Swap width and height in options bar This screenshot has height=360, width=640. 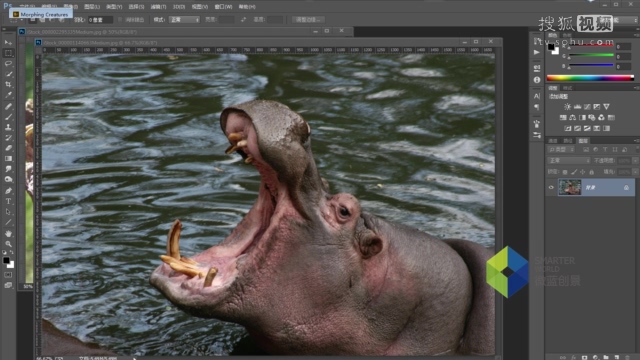pos(243,20)
